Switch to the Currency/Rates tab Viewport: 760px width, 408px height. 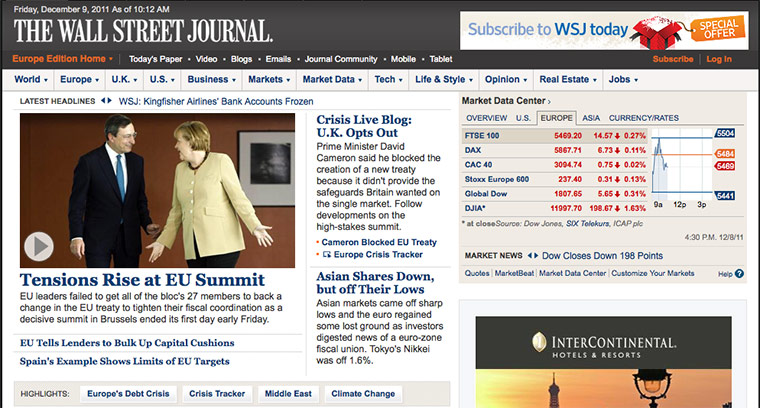tap(644, 118)
